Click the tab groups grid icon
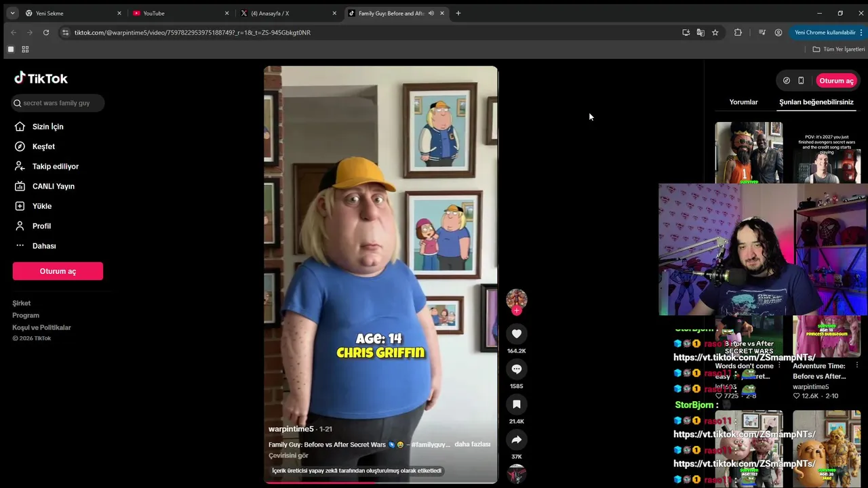The image size is (868, 488). coord(25,49)
